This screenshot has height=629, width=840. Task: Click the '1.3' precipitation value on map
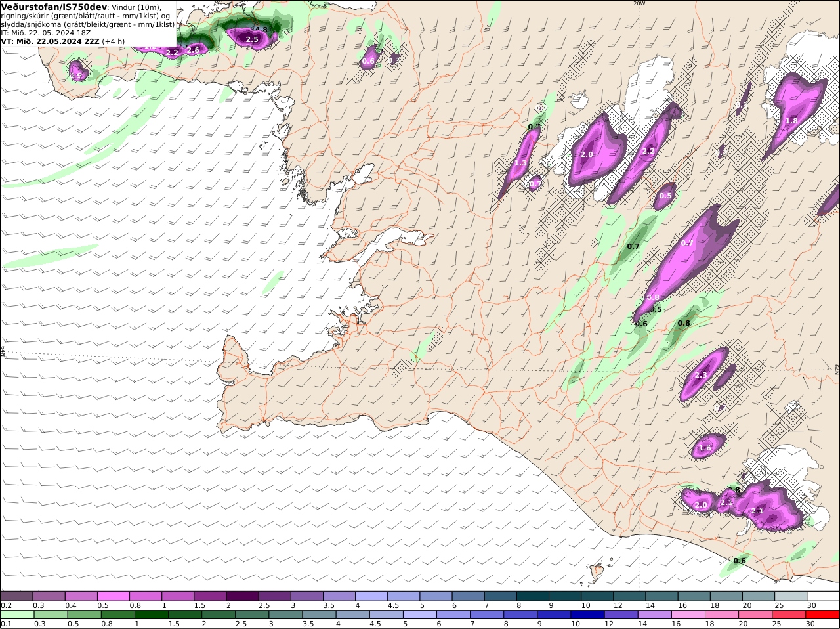(520, 163)
